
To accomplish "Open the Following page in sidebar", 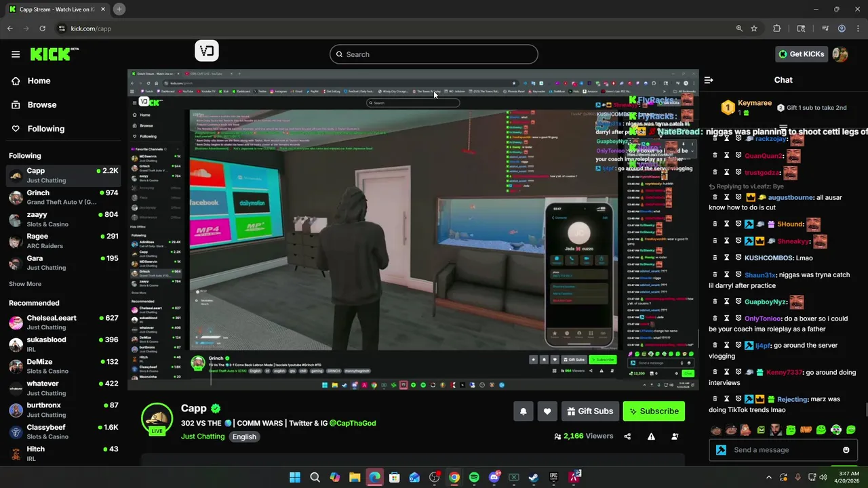I will [45, 129].
